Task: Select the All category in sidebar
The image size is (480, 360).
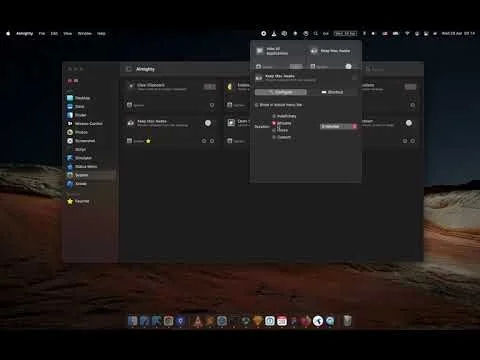Action: coord(73,81)
